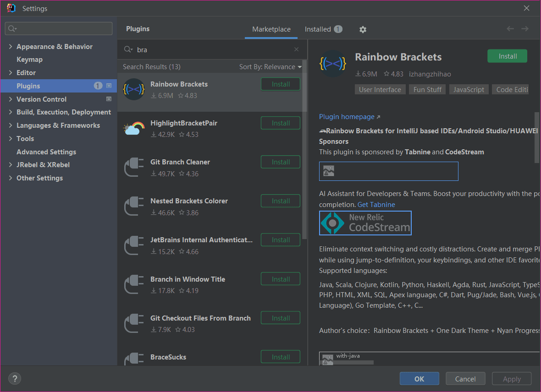Viewport: 541px width, 392px height.
Task: Expand the Tools settings node
Action: tap(11, 138)
